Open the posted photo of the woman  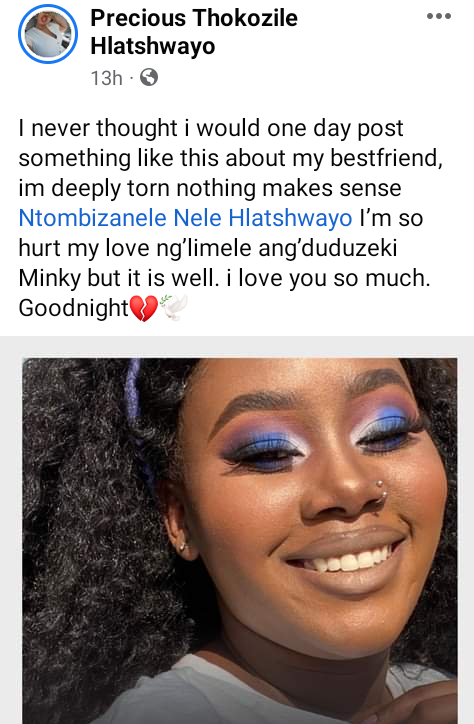(x=240, y=540)
